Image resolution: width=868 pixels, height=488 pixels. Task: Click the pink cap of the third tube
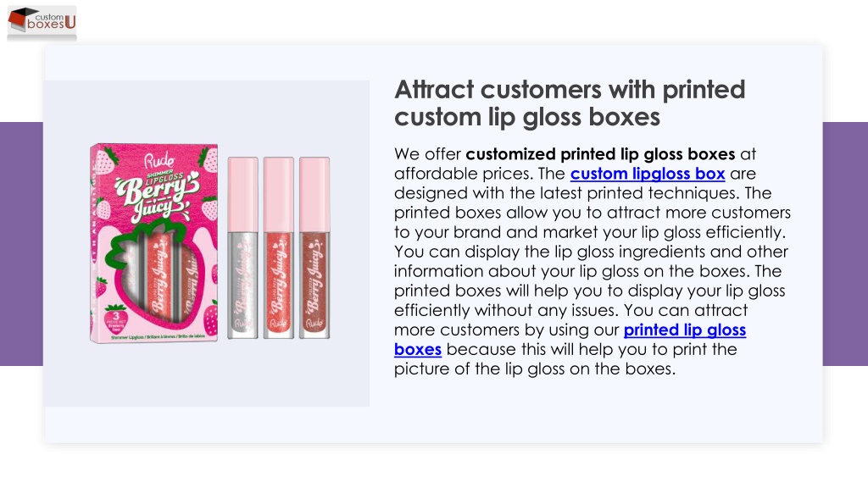point(314,194)
